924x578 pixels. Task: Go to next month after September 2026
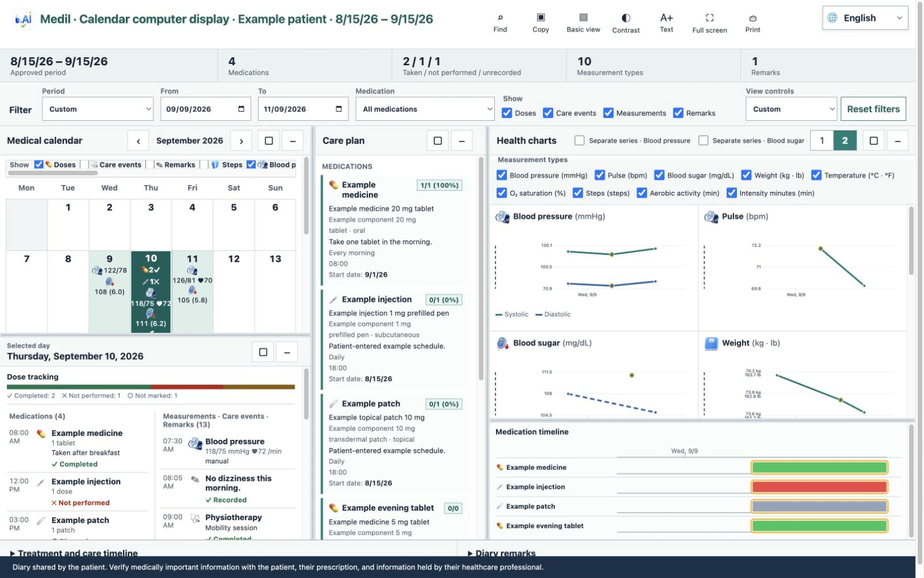pyautogui.click(x=241, y=140)
